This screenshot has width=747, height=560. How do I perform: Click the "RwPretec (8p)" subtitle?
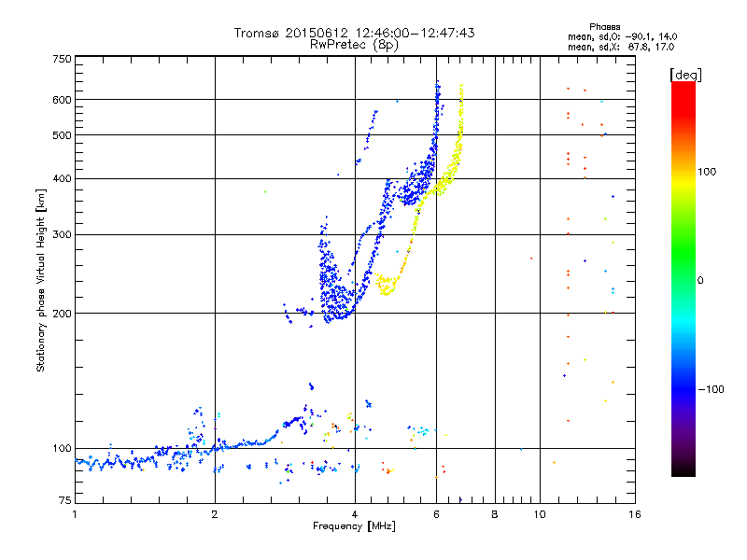tap(354, 45)
